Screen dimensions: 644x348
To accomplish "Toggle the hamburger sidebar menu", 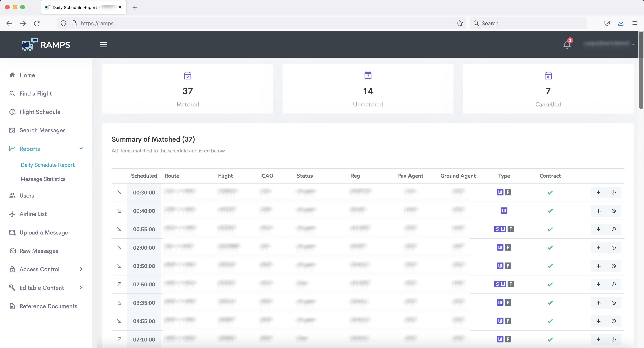I will point(103,45).
